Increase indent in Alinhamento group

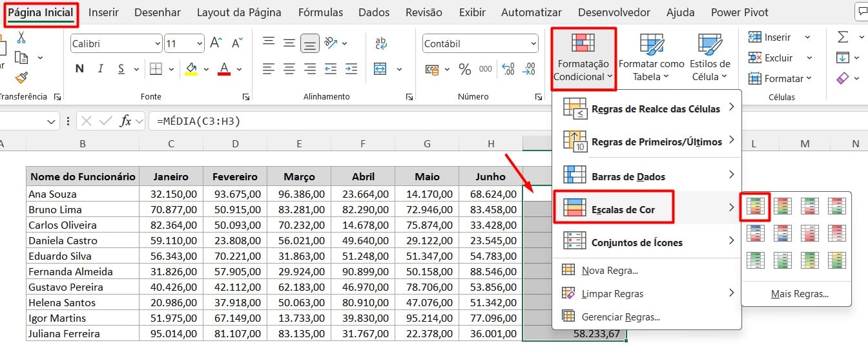tap(351, 68)
